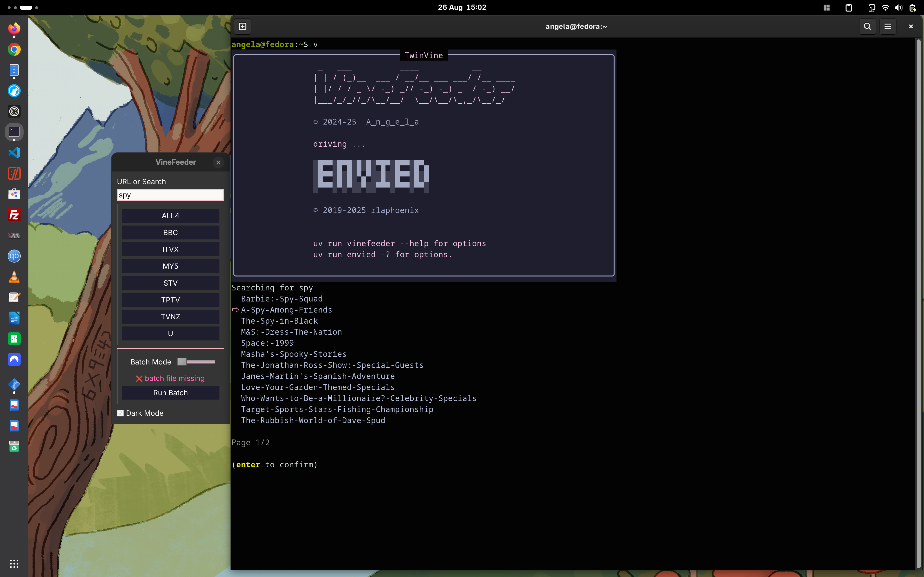Open Visual Studio Code from dock
924x577 pixels.
14,153
